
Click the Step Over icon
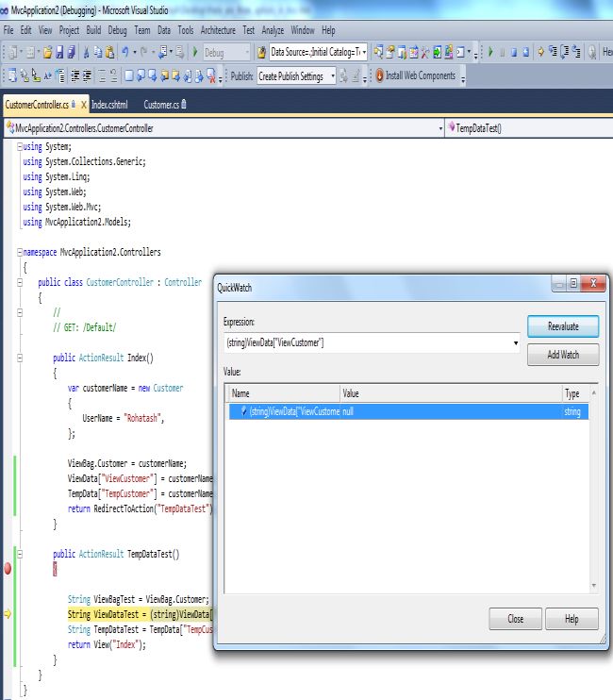click(564, 52)
